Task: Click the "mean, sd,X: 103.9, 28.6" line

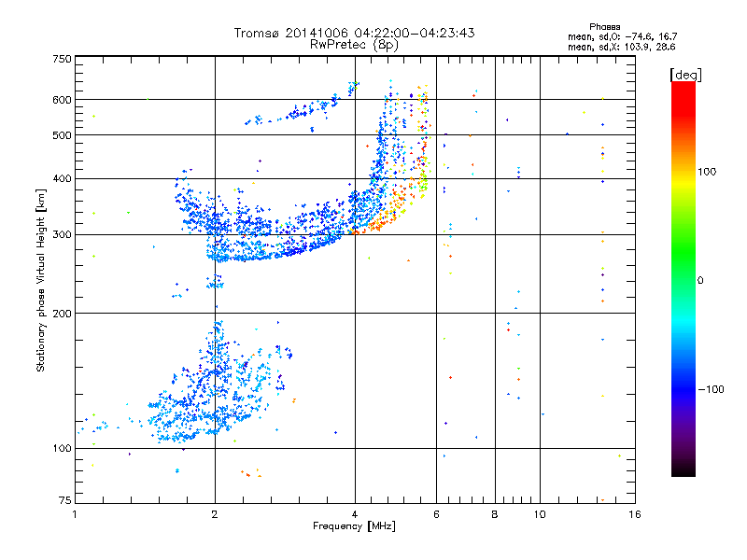Action: [x=621, y=47]
